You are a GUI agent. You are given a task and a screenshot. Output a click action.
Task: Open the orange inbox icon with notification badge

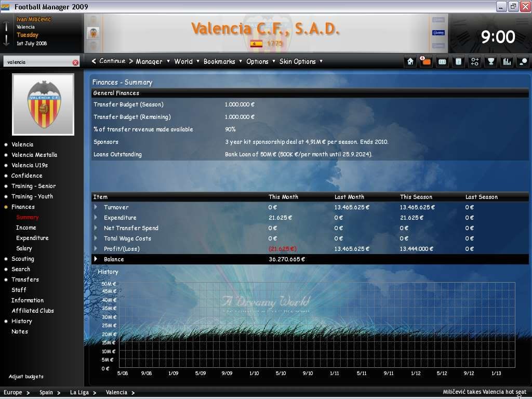(426, 61)
